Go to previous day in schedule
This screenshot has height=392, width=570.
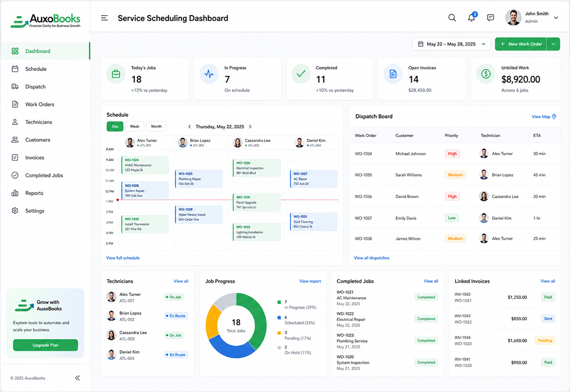point(189,127)
